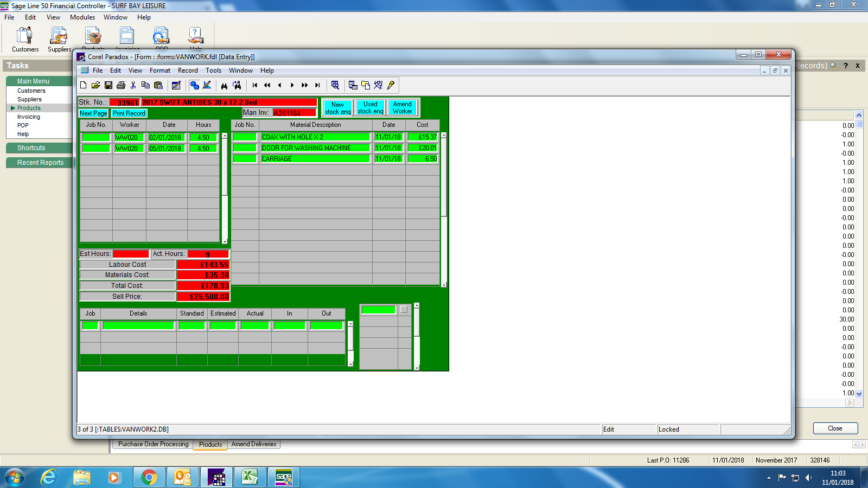Expand the Main Menu panel header
This screenshot has width=868, height=488.
coord(39,81)
